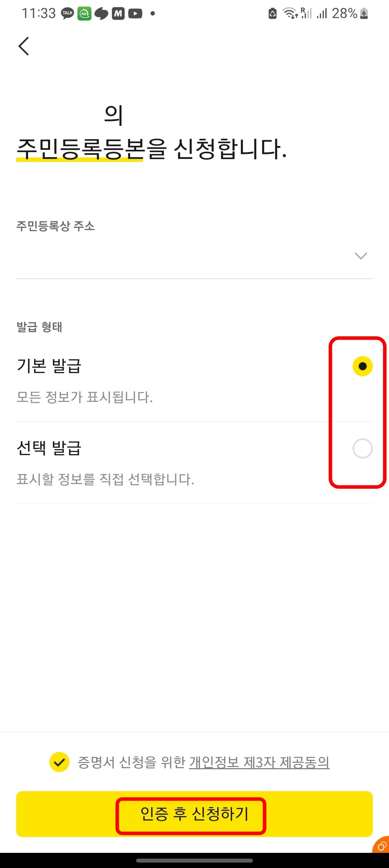Tap the mobile signal strength icon

322,14
